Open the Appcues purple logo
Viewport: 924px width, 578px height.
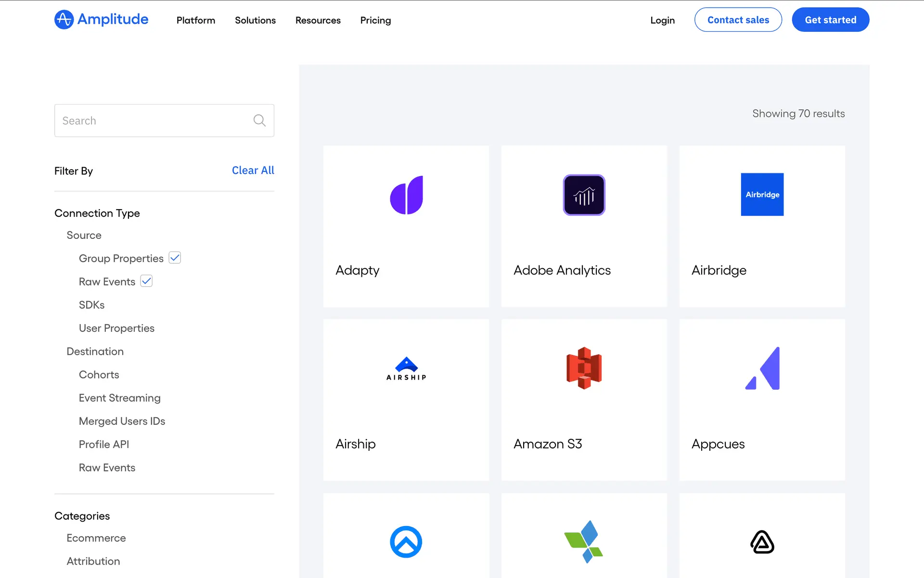(x=762, y=368)
